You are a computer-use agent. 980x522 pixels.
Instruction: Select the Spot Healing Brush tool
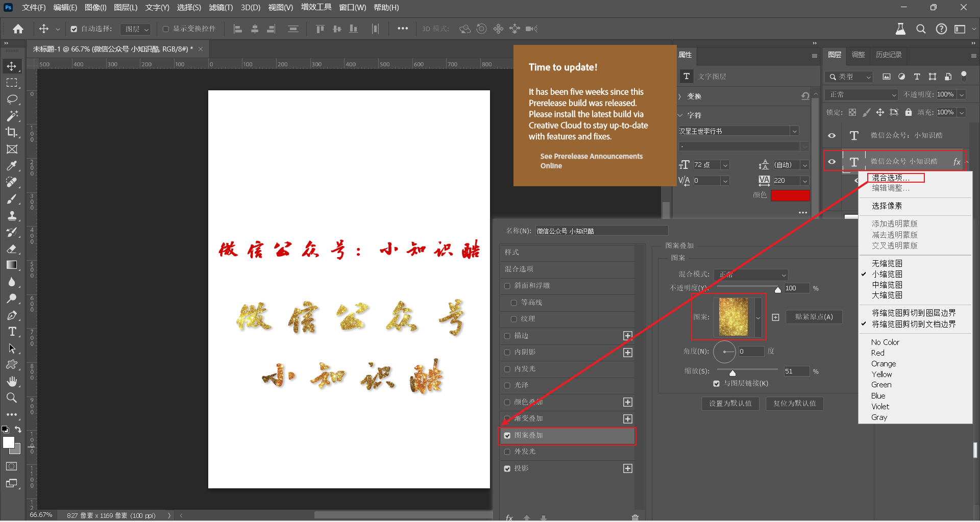click(x=12, y=182)
